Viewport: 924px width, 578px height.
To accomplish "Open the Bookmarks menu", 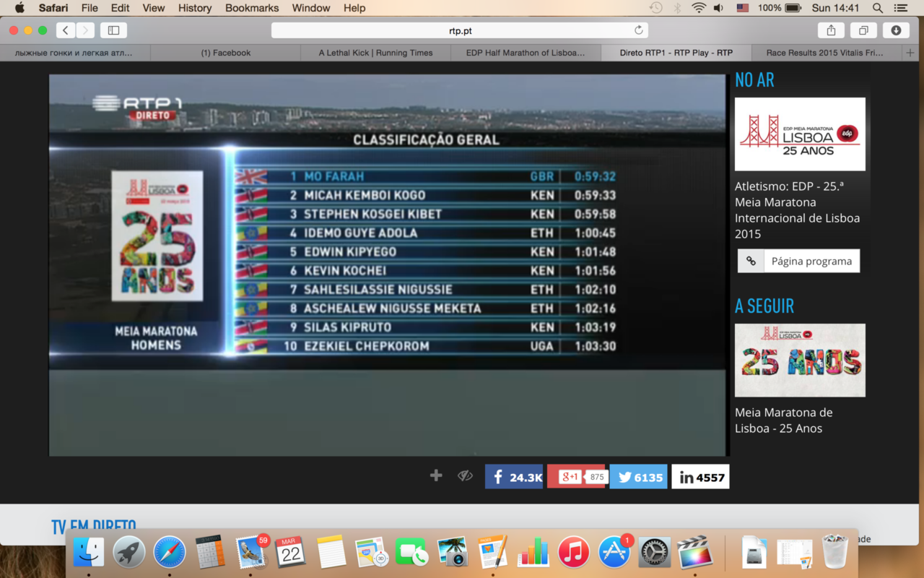I will tap(252, 8).
